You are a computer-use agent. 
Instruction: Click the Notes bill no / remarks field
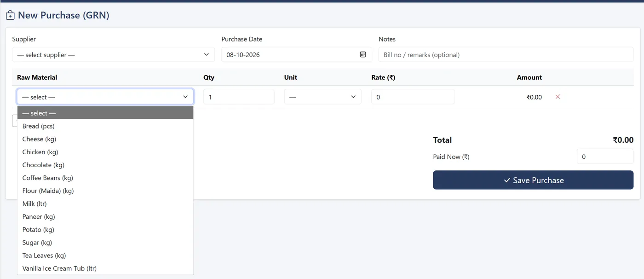click(x=506, y=54)
